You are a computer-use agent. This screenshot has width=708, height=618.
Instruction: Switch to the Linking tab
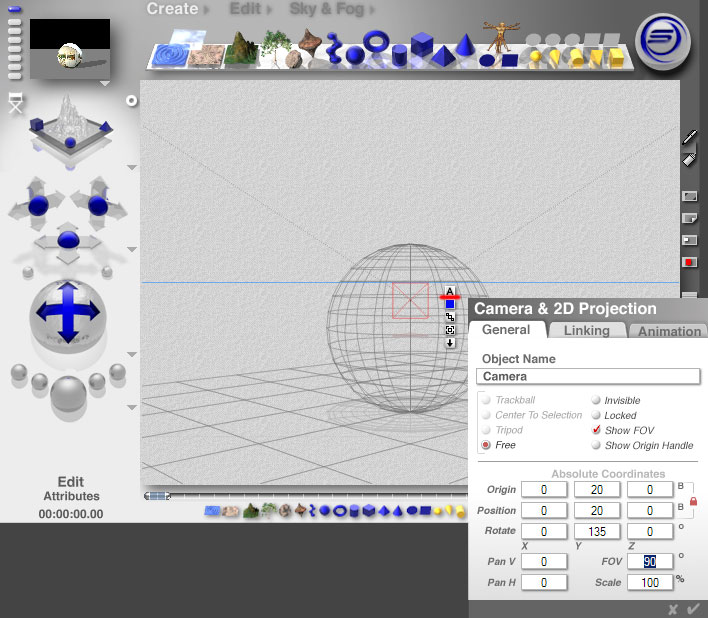pyautogui.click(x=586, y=331)
